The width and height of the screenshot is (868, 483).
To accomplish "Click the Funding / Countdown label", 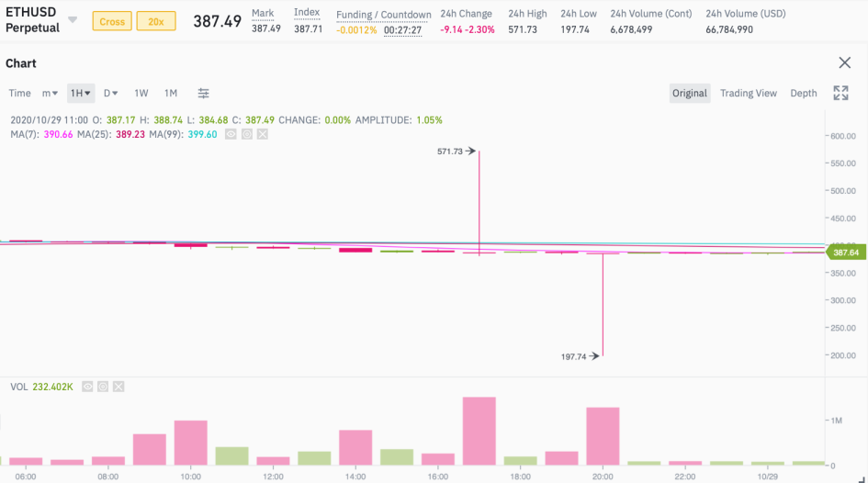I will (x=384, y=15).
